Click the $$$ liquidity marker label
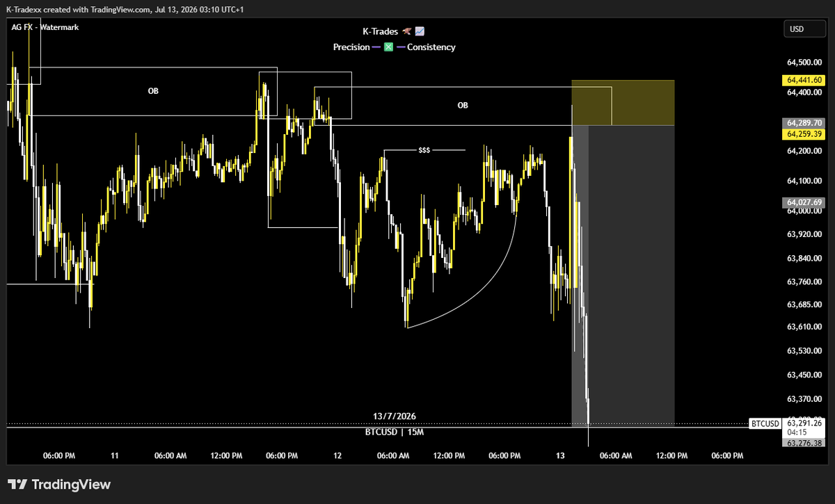 (424, 149)
